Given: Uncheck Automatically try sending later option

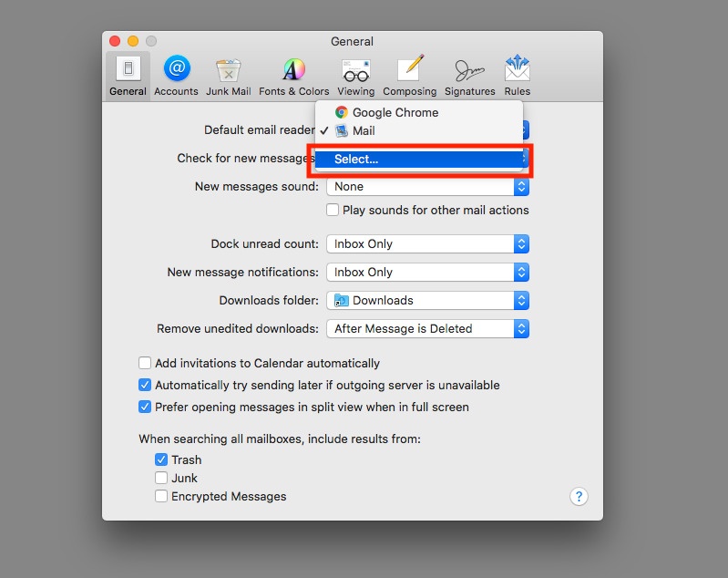Looking at the screenshot, I should point(145,385).
